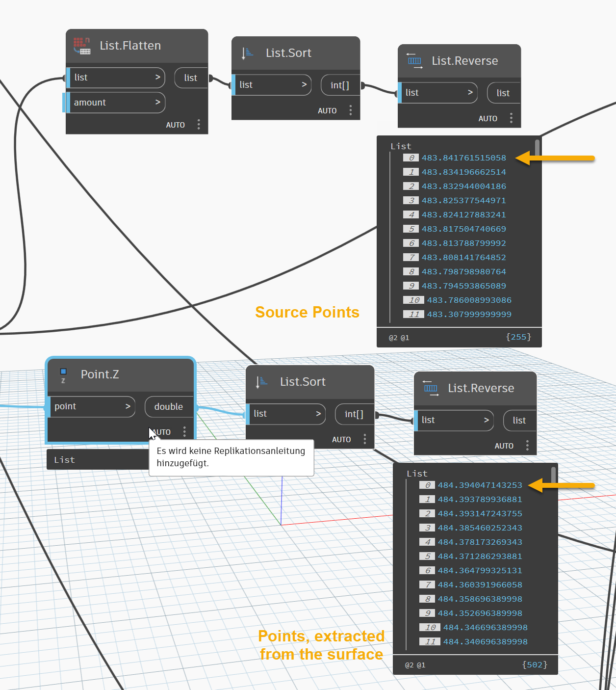
Task: Select value 483.798798980764 at index 8
Action: (x=464, y=272)
